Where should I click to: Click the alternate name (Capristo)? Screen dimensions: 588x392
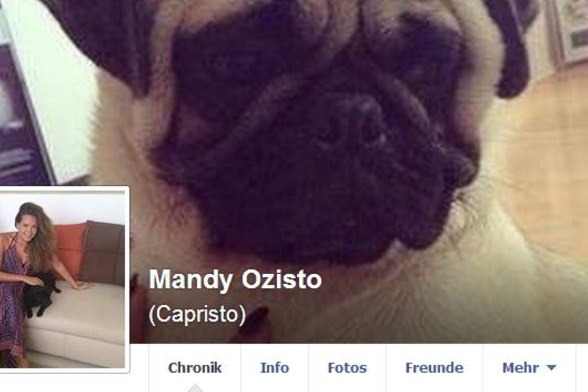(x=197, y=314)
